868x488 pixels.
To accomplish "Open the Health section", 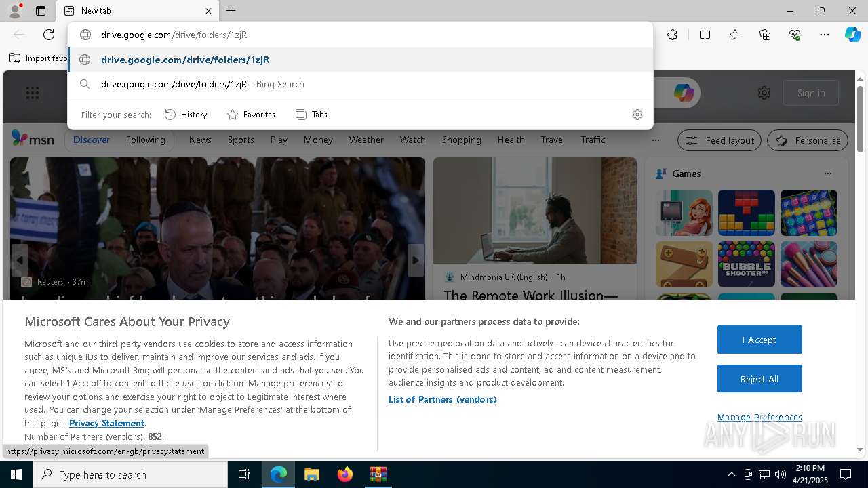I will [x=511, y=140].
